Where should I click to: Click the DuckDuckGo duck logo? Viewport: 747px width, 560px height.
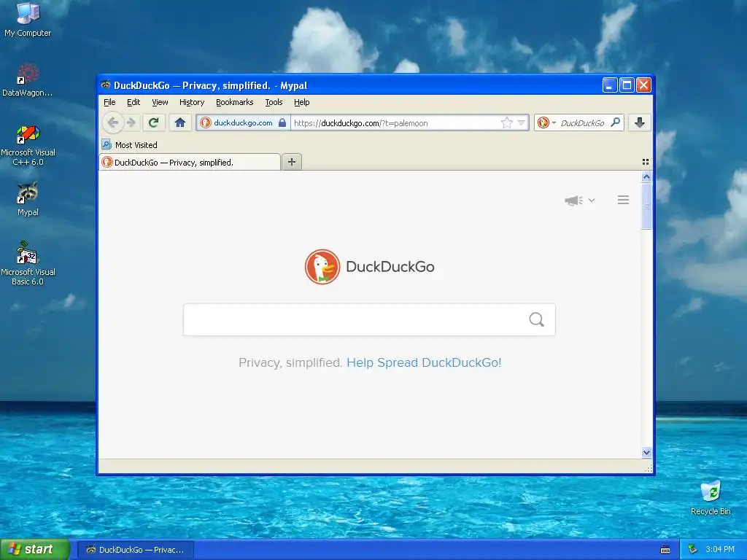click(x=322, y=267)
